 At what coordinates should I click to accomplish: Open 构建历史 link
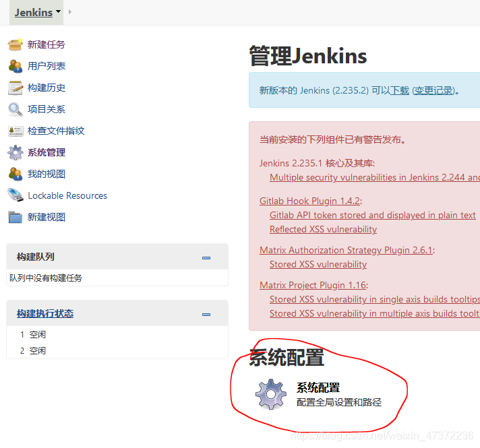point(47,88)
